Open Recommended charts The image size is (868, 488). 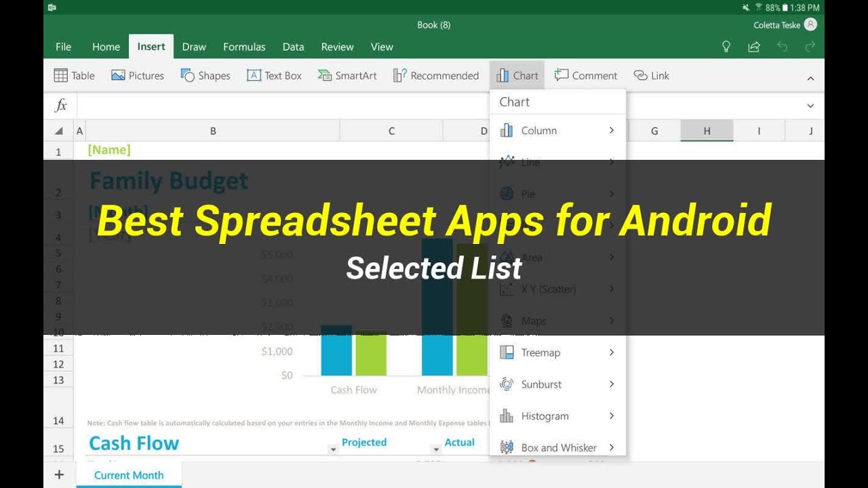point(436,75)
